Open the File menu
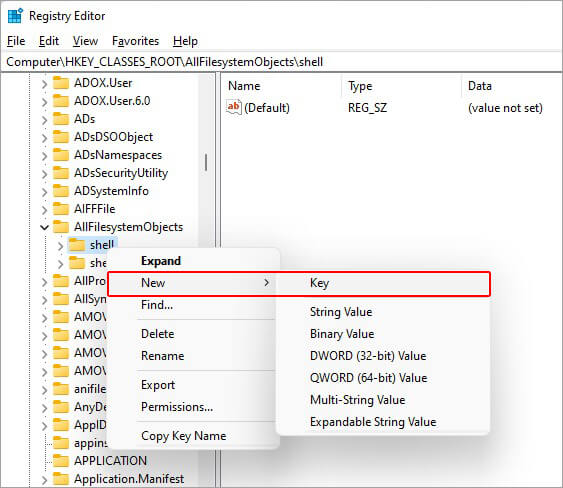The height and width of the screenshot is (488, 563). [16, 41]
